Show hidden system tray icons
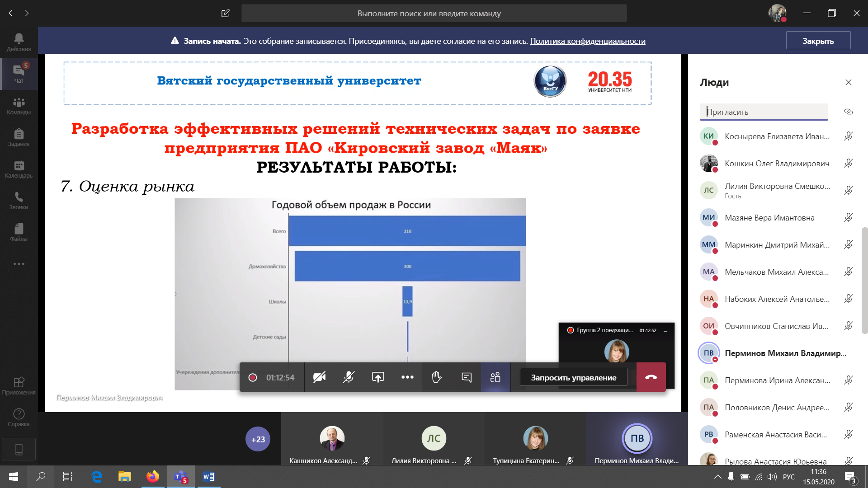 click(717, 477)
